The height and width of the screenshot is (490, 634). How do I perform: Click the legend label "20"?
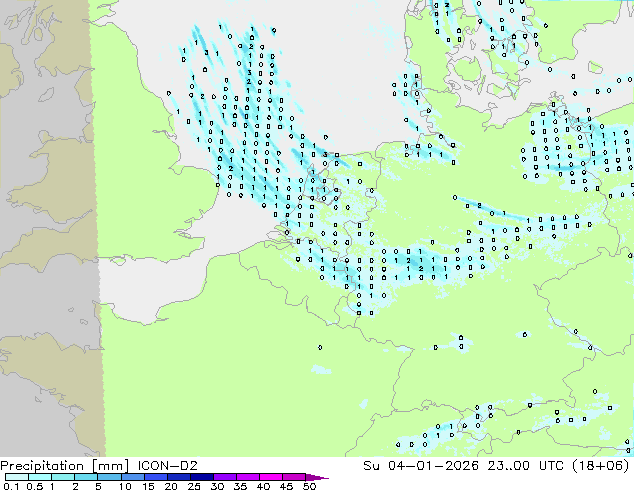(171, 486)
